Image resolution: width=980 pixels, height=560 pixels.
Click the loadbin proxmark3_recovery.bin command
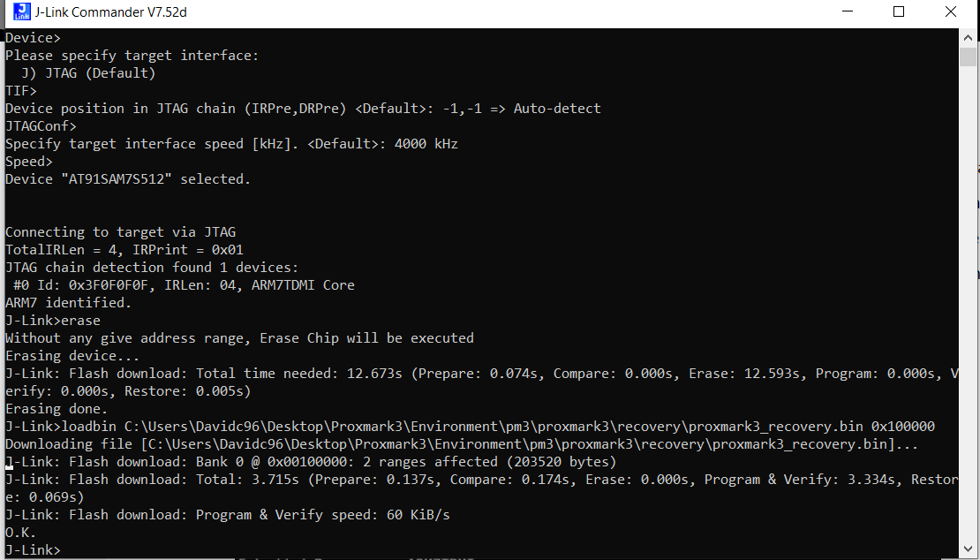coord(470,427)
